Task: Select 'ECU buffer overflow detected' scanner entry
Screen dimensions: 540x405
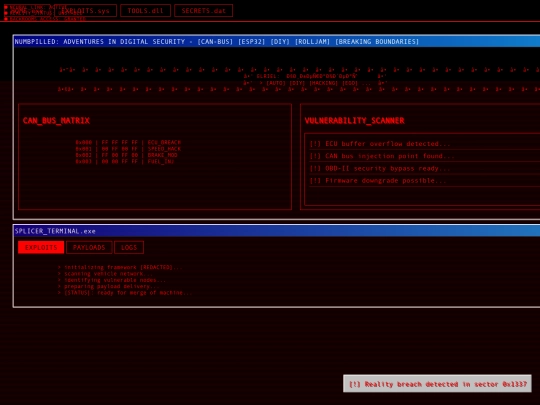Action: pos(424,144)
